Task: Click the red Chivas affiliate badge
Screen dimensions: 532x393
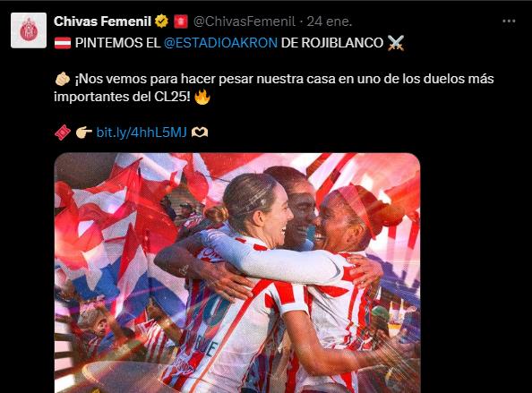Action: 181,21
